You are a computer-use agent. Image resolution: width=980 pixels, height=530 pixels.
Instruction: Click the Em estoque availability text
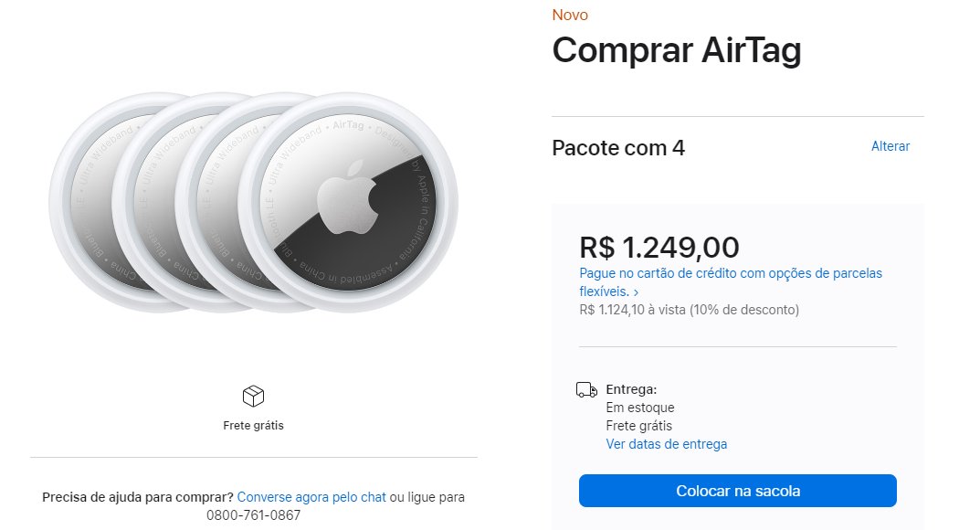coord(640,408)
